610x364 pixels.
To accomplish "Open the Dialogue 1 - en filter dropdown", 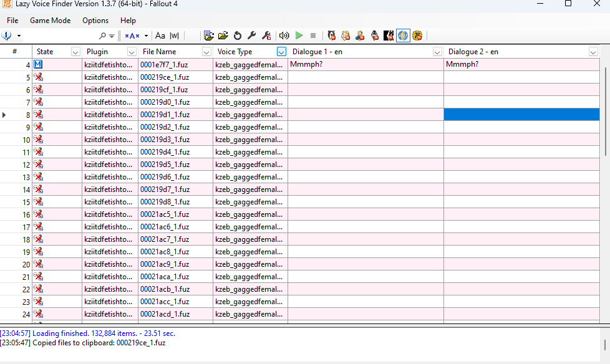I will [x=437, y=52].
